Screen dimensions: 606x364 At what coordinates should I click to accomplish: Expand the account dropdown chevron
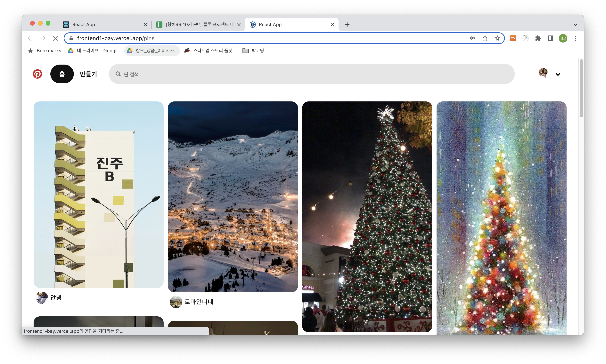[x=558, y=74]
